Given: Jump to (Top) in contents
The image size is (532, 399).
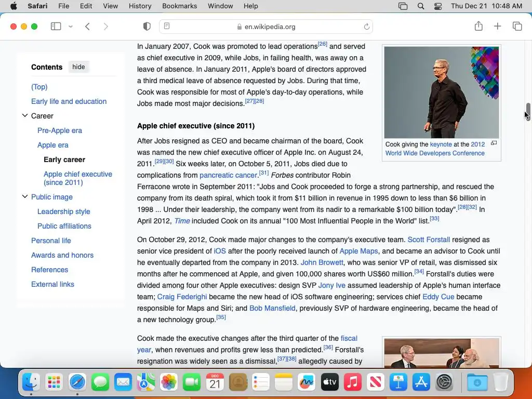Looking at the screenshot, I should [x=39, y=87].
